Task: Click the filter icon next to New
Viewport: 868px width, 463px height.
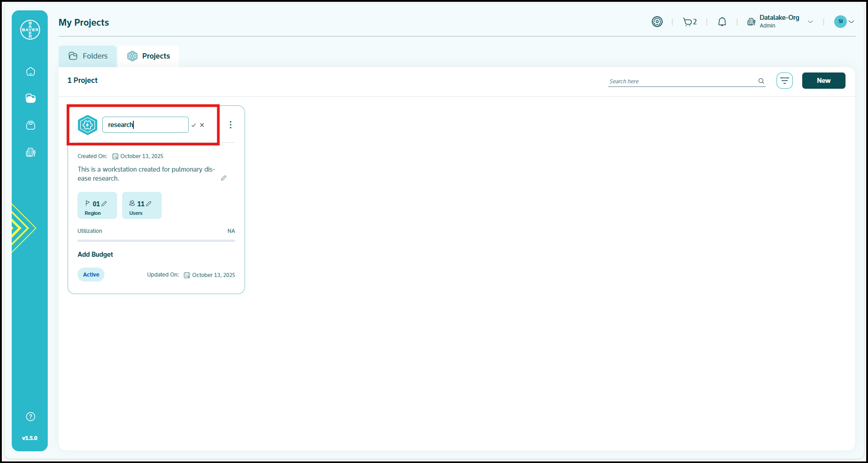Action: tap(784, 81)
